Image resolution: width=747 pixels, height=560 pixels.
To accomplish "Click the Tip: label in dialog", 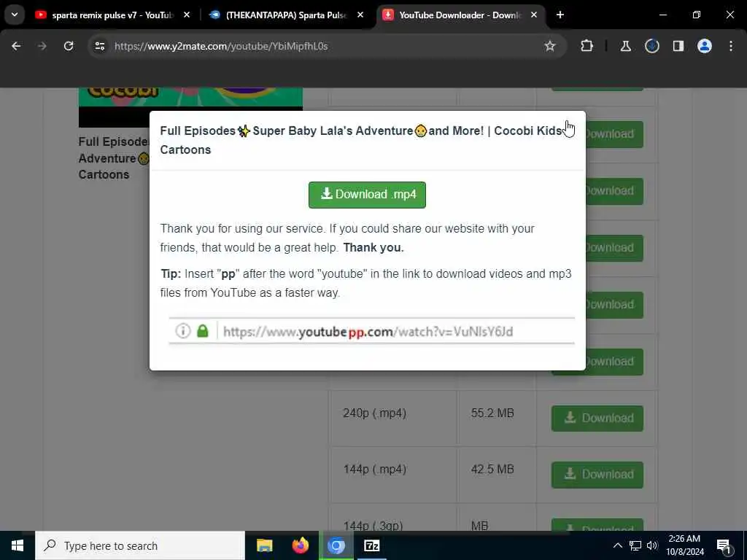I will [x=171, y=274].
